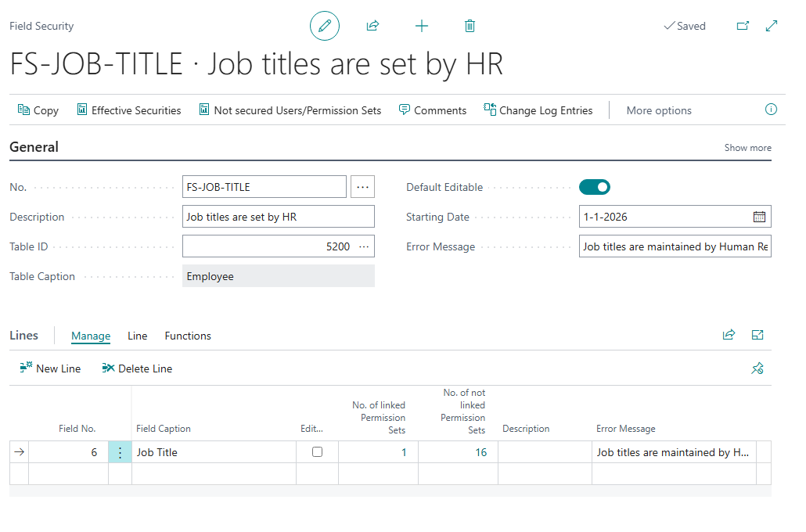This screenshot has height=532, width=806.
Task: Click New Line
Action: click(50, 368)
